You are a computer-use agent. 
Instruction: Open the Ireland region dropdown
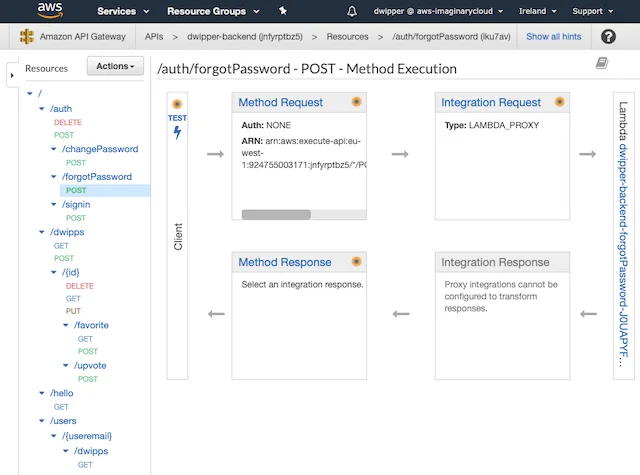[538, 11]
